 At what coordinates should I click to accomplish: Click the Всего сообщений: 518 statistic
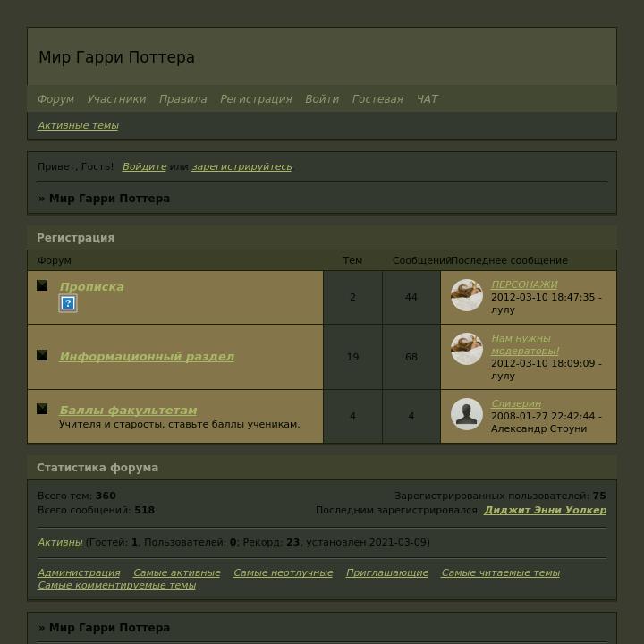[96, 510]
